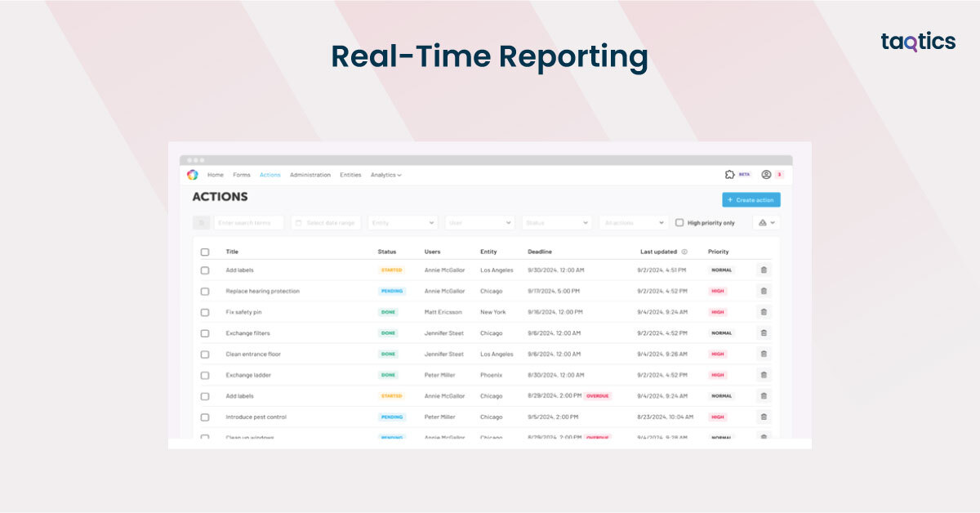Check the select-all checkbox in table header

pyautogui.click(x=205, y=252)
